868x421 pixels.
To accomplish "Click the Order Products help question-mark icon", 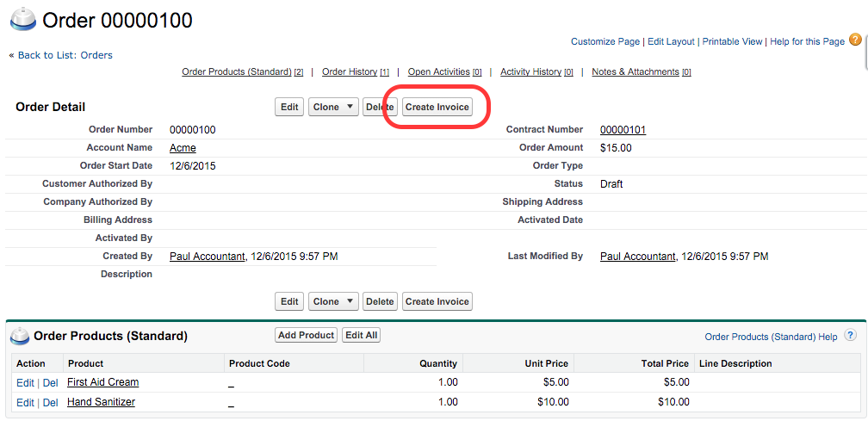I will pyautogui.click(x=850, y=336).
